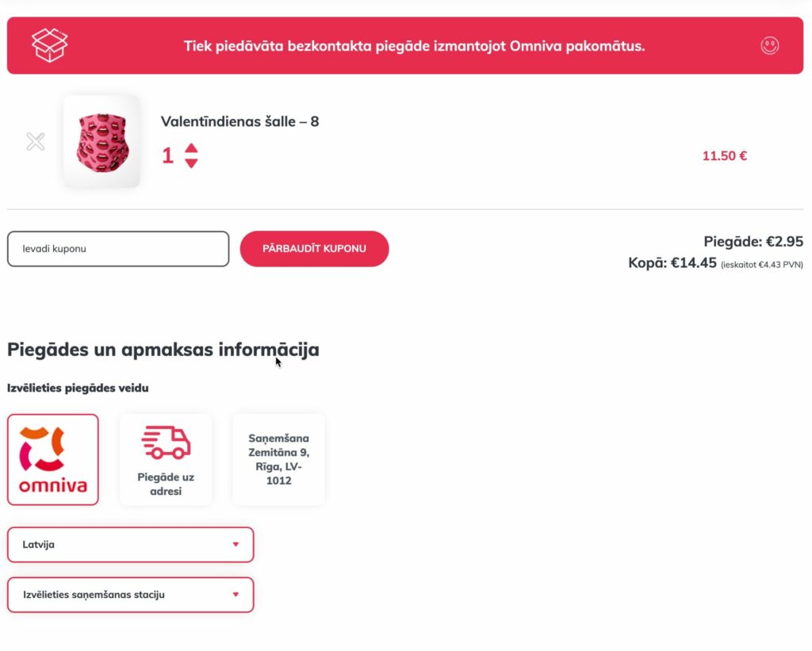Viewport: 812px width, 651px height.
Task: Select Saņemšana Zemitāna 9 pickup option
Action: coord(278,459)
